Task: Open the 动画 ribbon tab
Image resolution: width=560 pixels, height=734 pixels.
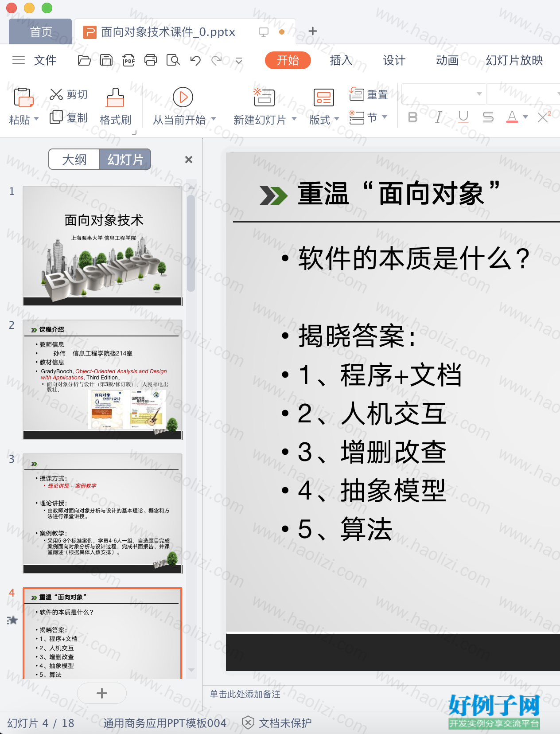Action: (447, 60)
